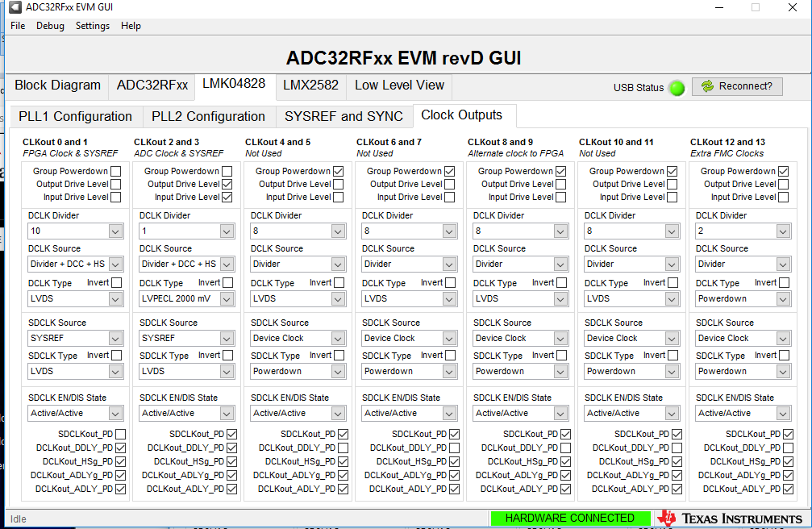Viewport: 812px width, 529px height.
Task: Click the 'ADC32RFxx EVM revD GUI' title
Action: click(403, 57)
